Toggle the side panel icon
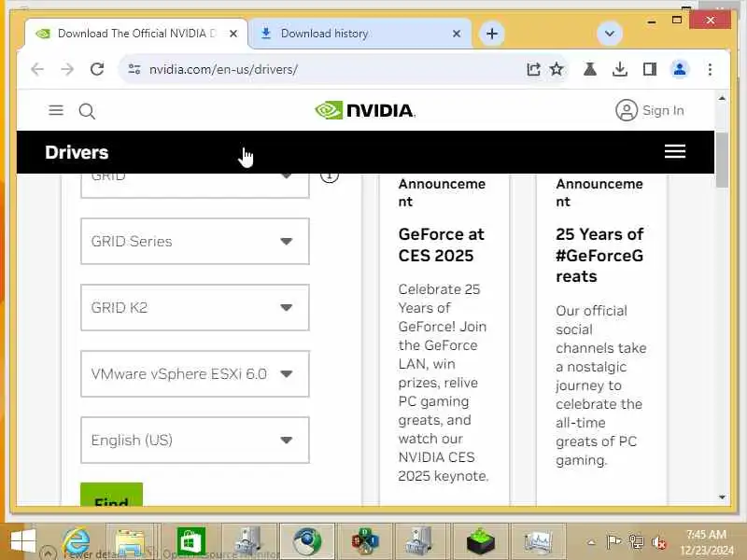Screen dimensions: 747x560 click(x=649, y=69)
